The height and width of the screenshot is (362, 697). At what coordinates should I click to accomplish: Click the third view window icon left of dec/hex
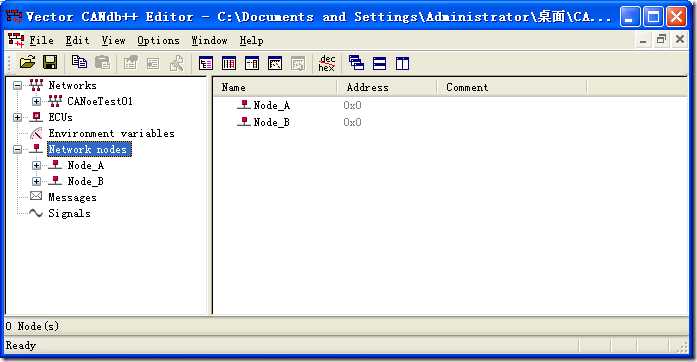pos(252,64)
